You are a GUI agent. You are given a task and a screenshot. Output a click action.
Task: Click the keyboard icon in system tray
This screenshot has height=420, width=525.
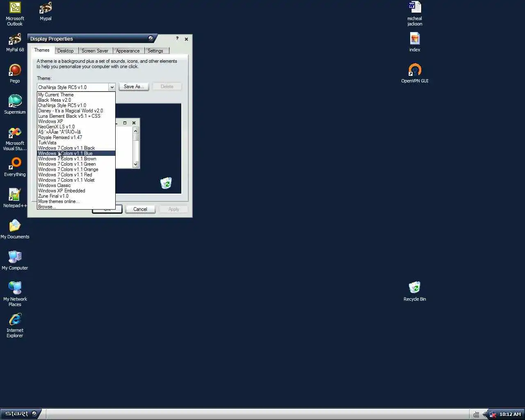click(x=476, y=414)
